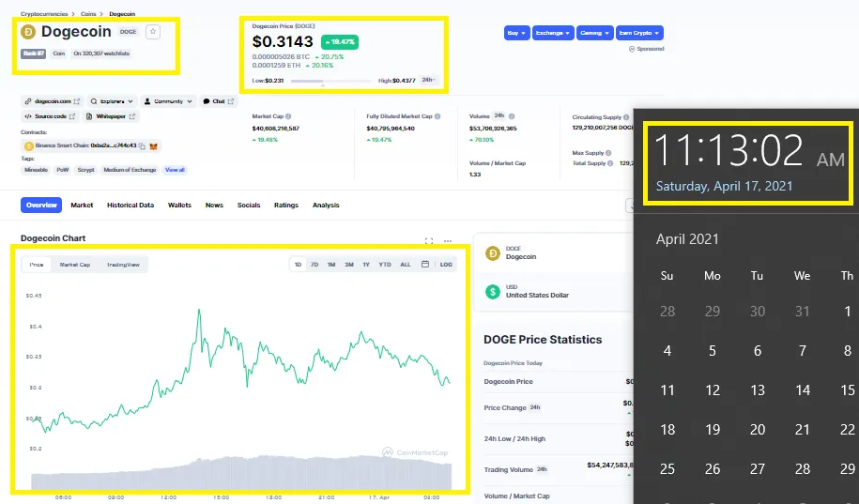Select DOGE Dogecoin in the converter
Screen dimensions: 859x504
point(555,253)
